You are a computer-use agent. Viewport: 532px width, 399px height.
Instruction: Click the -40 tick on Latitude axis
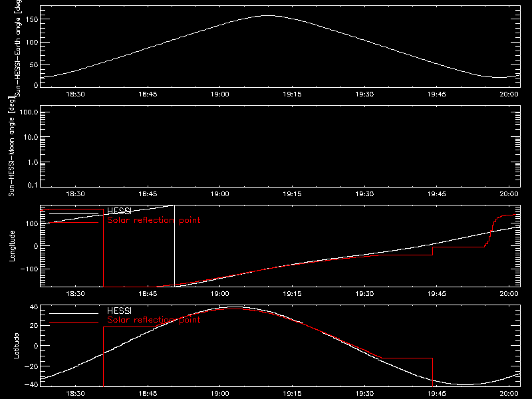[x=31, y=385]
